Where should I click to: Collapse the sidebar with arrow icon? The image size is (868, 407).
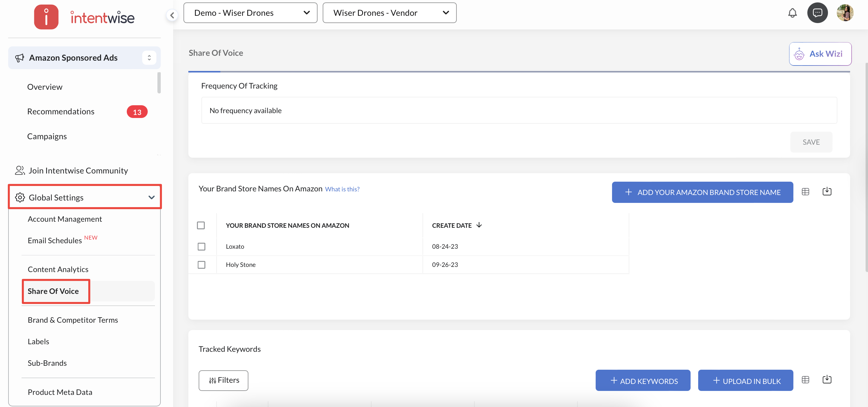coord(172,15)
